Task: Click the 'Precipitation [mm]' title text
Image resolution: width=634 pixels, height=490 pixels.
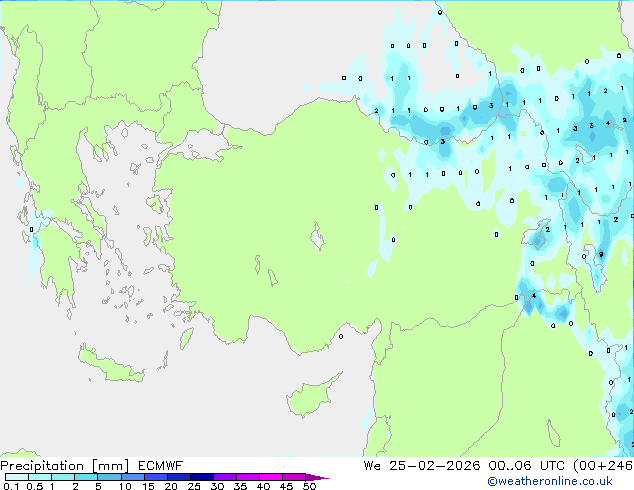Action: [x=65, y=466]
